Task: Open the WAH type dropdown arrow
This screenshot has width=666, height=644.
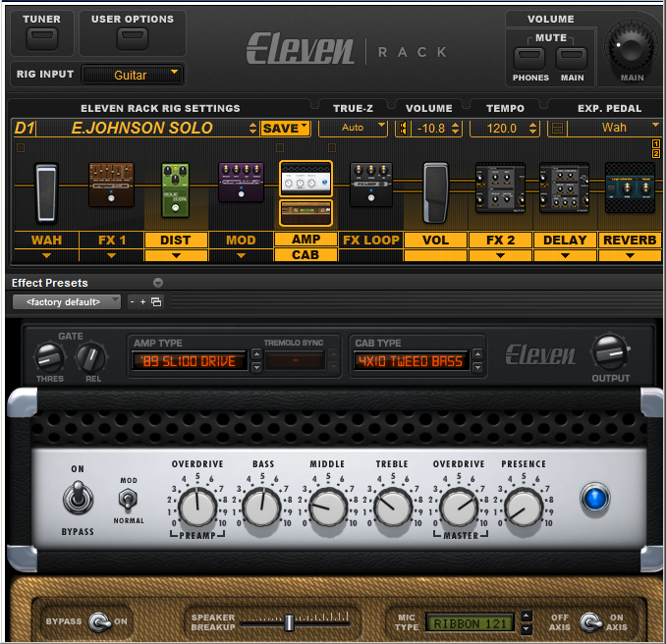Action: click(47, 255)
